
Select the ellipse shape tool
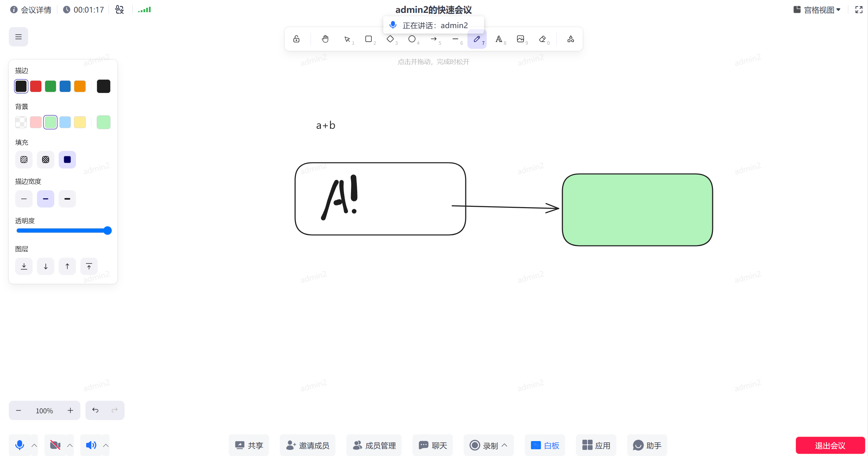pos(412,39)
